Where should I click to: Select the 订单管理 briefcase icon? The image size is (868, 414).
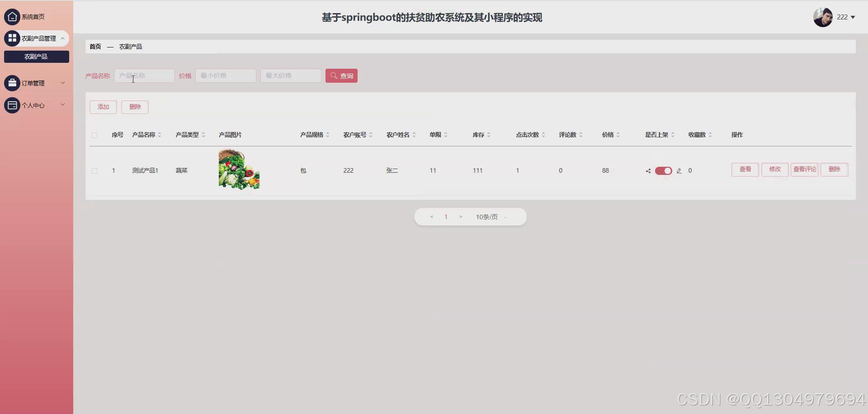(x=12, y=83)
